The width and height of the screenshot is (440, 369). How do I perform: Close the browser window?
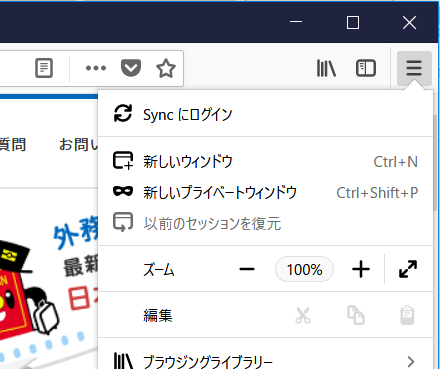pyautogui.click(x=409, y=23)
